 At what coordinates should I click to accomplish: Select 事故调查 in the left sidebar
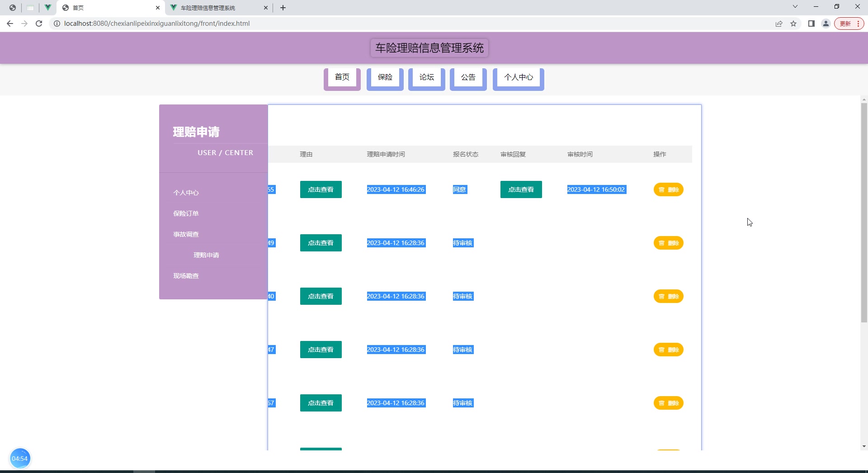click(x=186, y=234)
